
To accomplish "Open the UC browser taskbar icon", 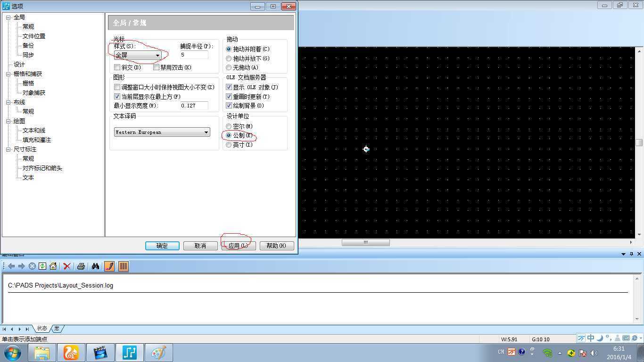I will 71,353.
